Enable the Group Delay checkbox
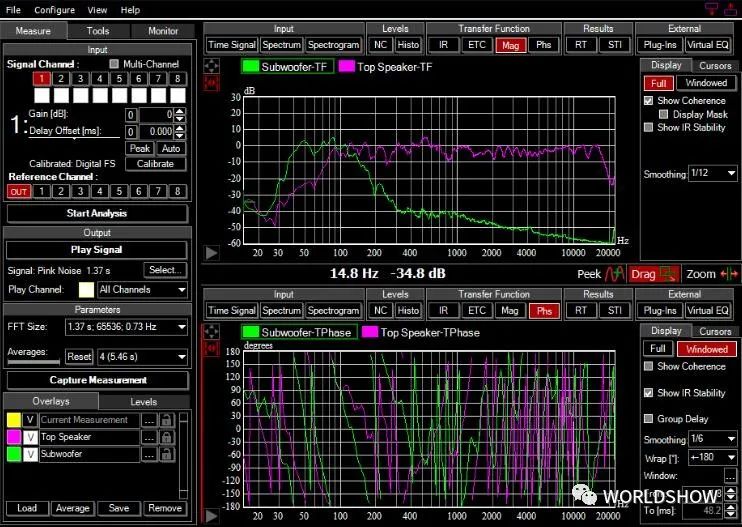The image size is (742, 527). (x=649, y=419)
